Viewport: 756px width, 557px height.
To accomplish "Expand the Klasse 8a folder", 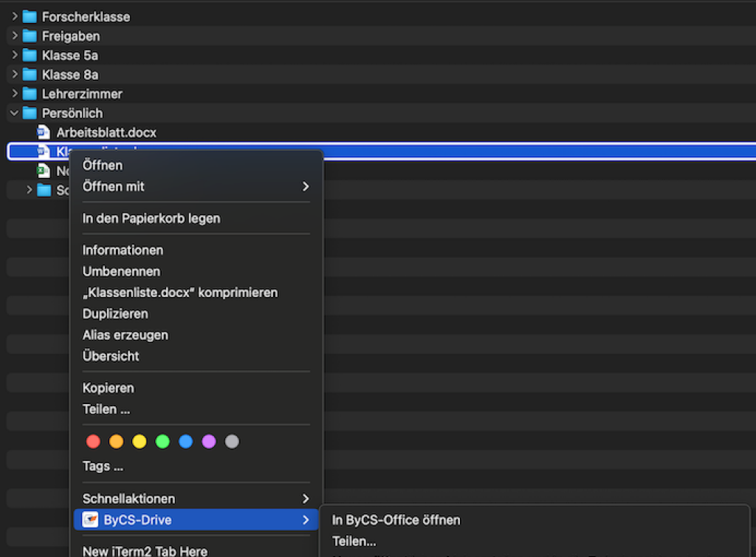I will pos(13,74).
